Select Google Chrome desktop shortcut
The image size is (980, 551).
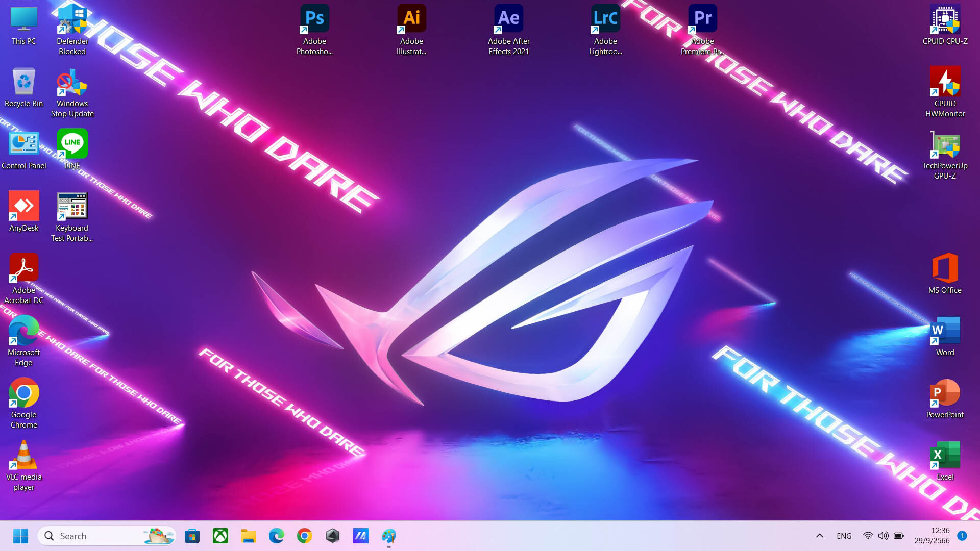(x=23, y=404)
